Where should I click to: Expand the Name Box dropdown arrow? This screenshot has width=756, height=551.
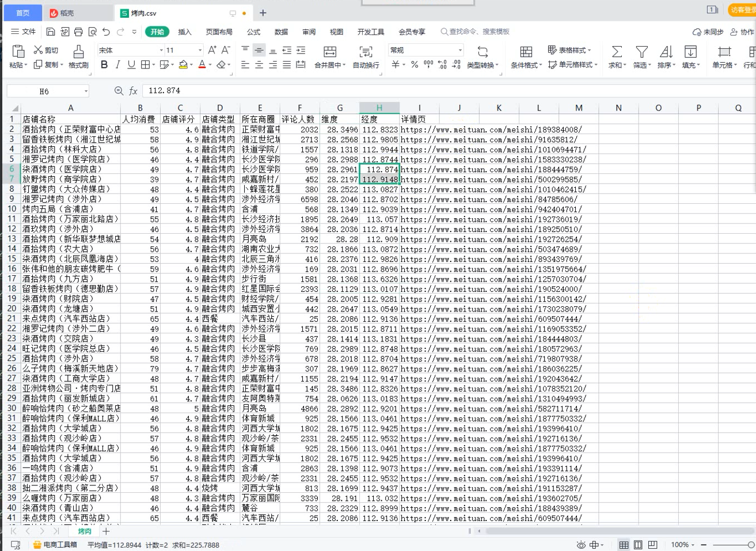pos(86,91)
